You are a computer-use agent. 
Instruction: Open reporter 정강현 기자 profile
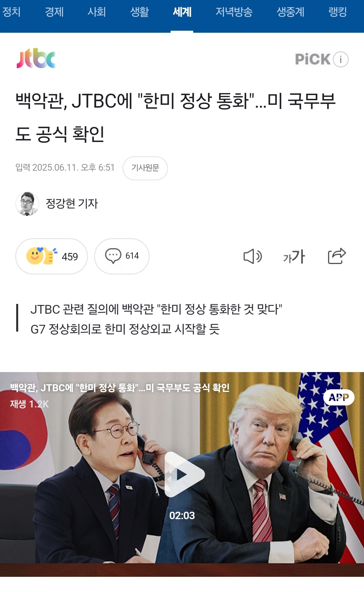(x=72, y=203)
